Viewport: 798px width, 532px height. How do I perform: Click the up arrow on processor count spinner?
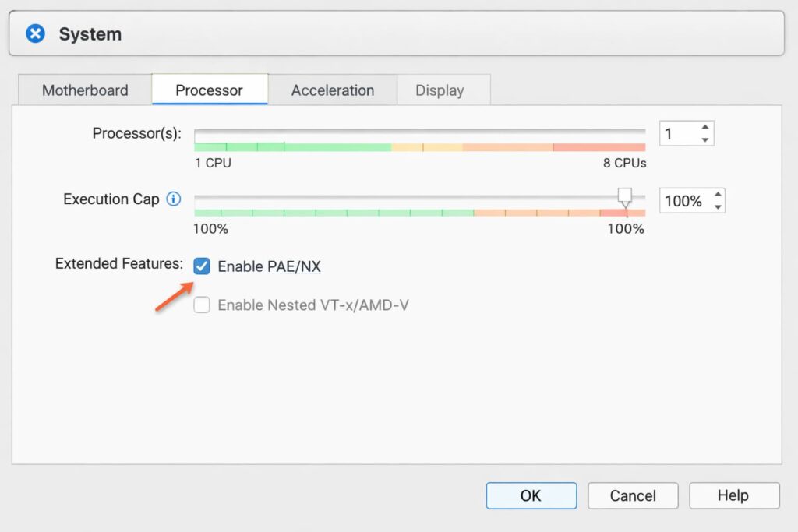pos(704,128)
